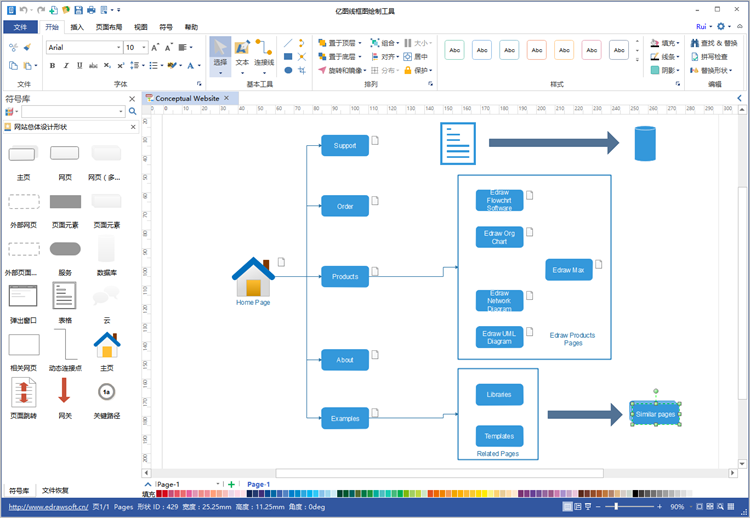This screenshot has height=518, width=750.
Task: Select the blue Page-1 sheet tab
Action: point(258,484)
